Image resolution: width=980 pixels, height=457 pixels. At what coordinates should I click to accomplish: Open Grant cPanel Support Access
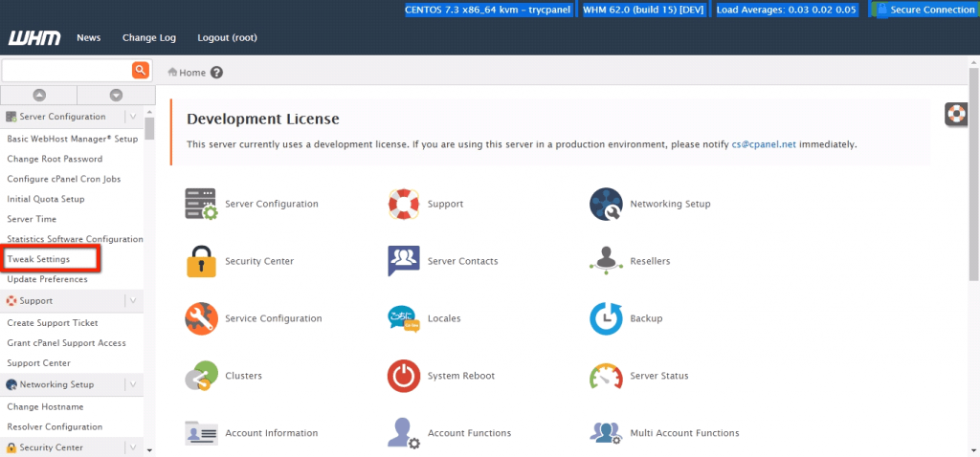click(x=66, y=343)
